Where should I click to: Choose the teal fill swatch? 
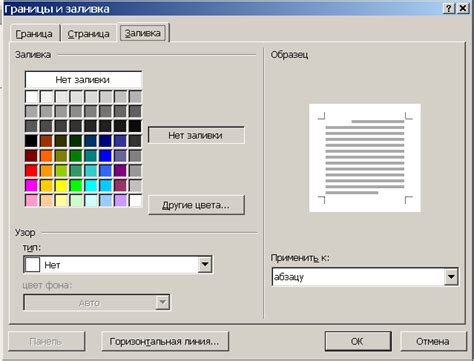[x=91, y=156]
